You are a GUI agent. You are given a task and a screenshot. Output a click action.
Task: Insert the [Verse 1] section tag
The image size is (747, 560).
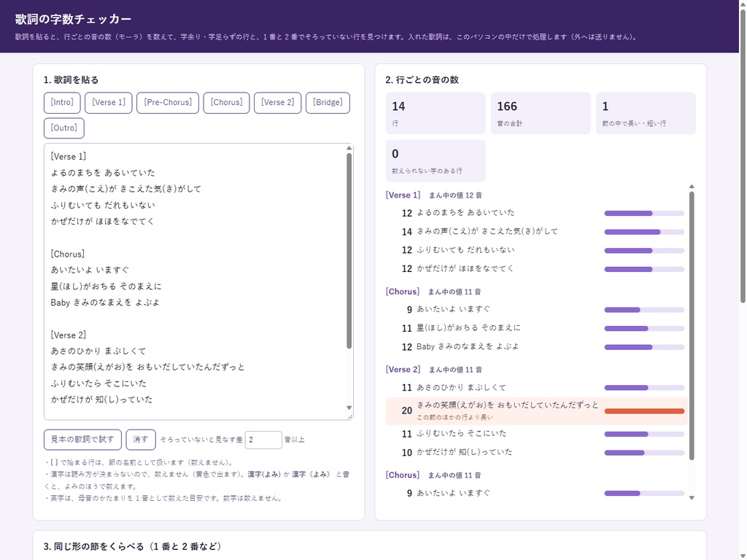click(x=109, y=103)
